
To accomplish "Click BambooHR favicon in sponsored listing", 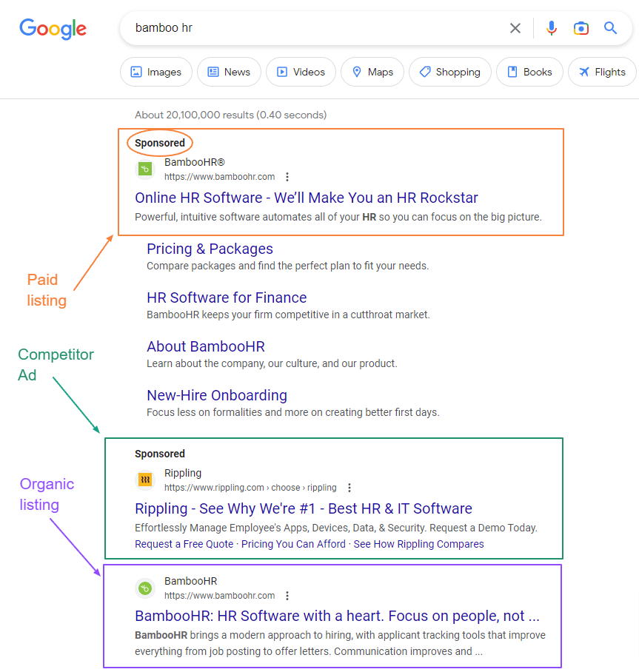I will pos(146,169).
